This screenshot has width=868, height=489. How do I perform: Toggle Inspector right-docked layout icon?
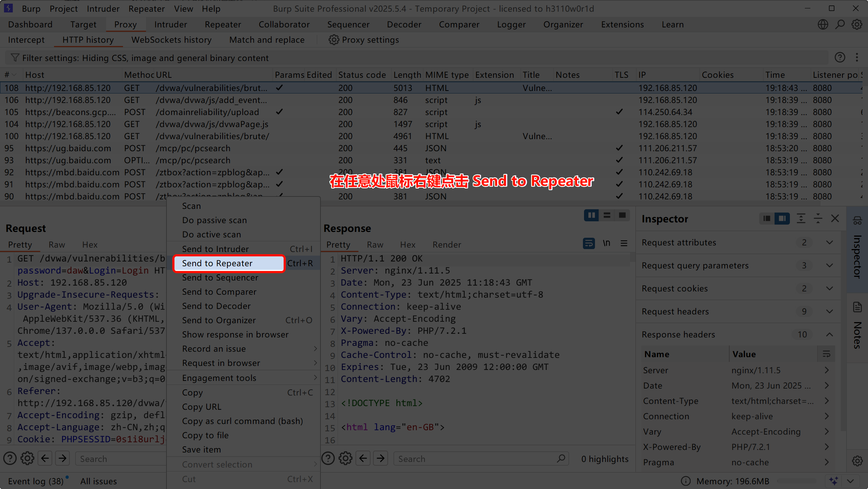coord(782,218)
